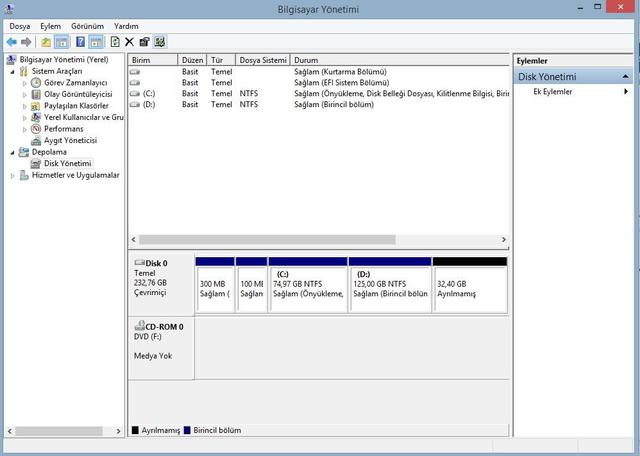
Task: Select the (C:) 74,97 GB partition
Action: pos(308,285)
